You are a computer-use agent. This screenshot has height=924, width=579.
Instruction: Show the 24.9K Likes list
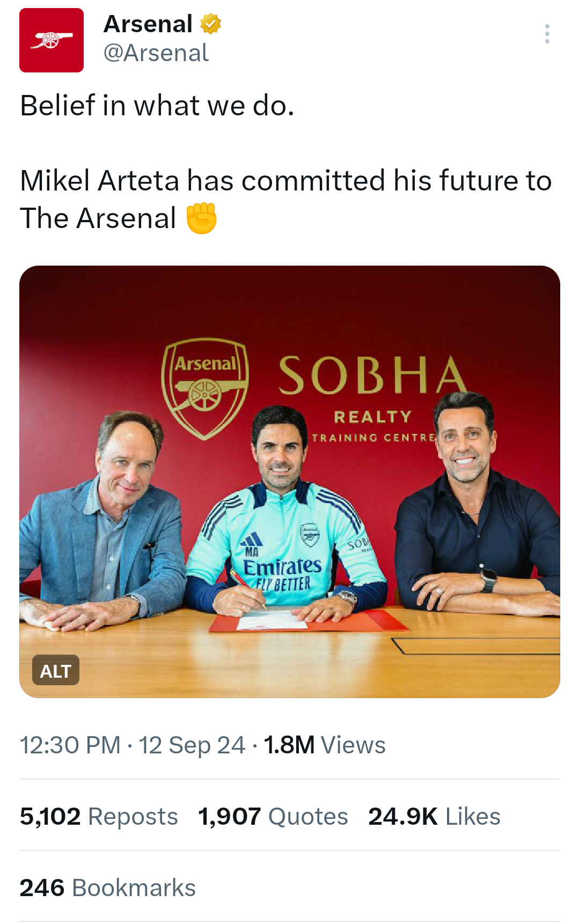(x=434, y=817)
